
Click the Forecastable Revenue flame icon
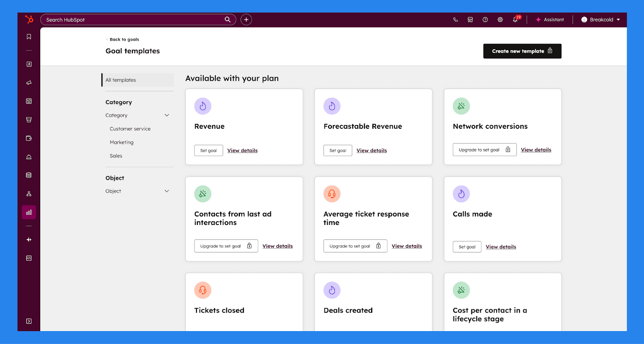click(x=332, y=106)
